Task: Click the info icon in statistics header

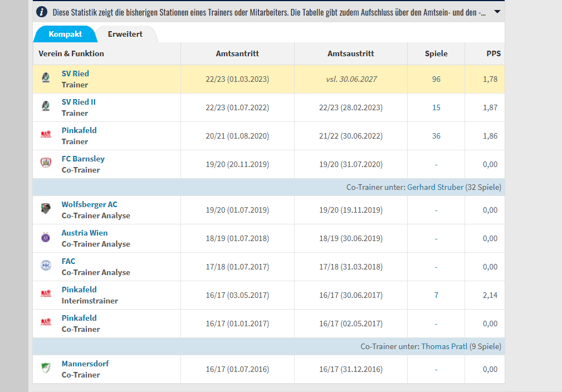Action: [41, 12]
